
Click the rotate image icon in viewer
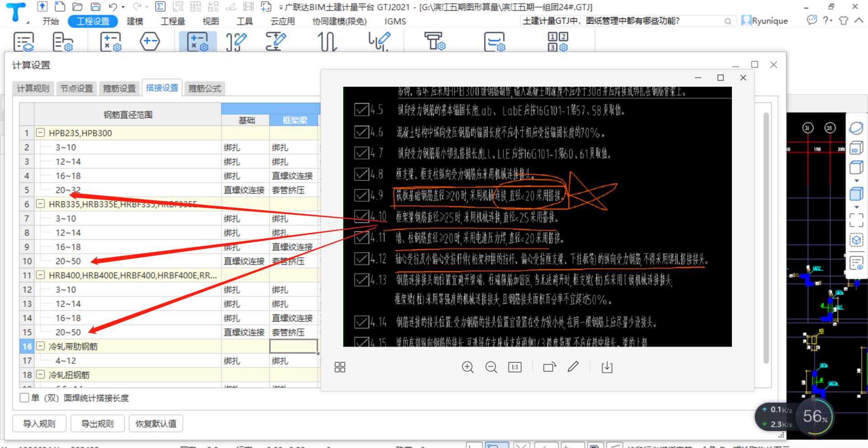[x=549, y=367]
